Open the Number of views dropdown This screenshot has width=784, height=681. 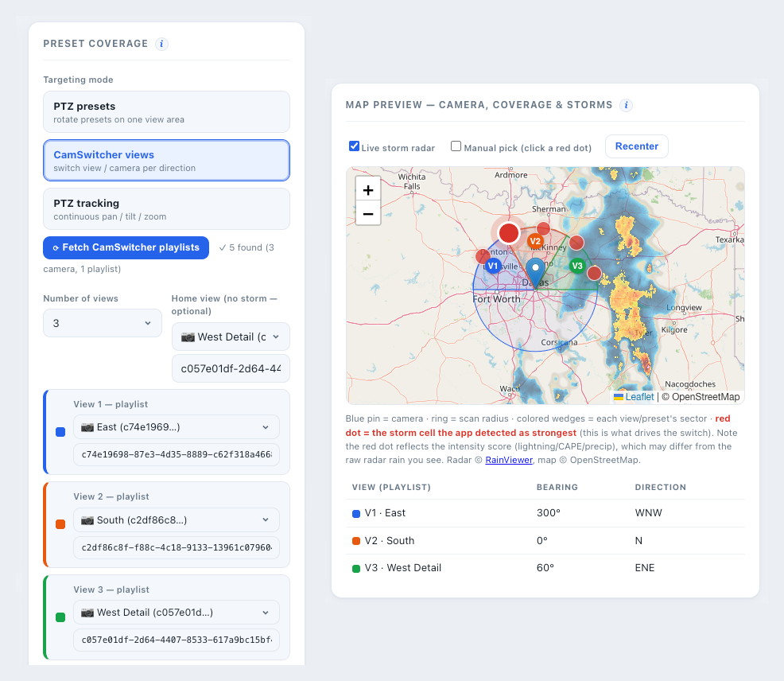tap(103, 323)
